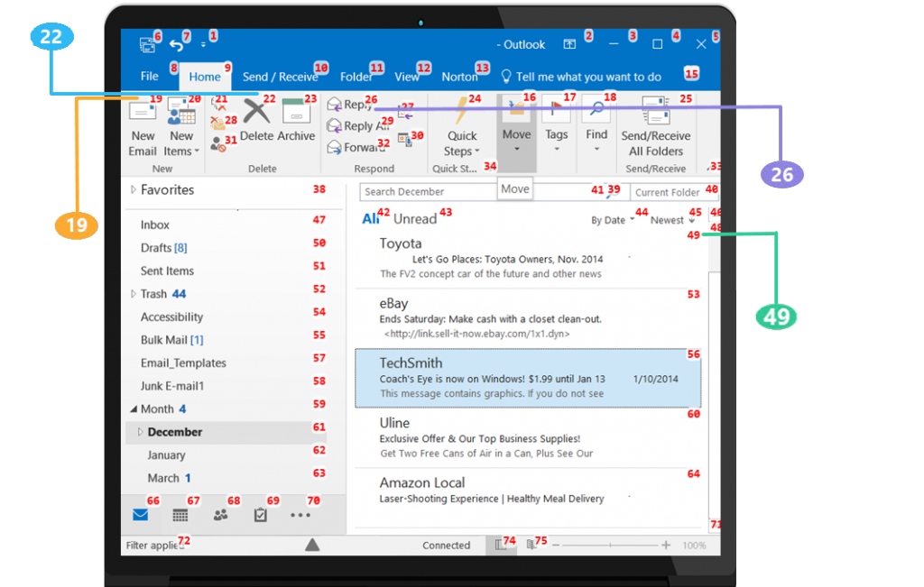The width and height of the screenshot is (924, 587).
Task: Click the New Email icon
Action: click(x=143, y=115)
